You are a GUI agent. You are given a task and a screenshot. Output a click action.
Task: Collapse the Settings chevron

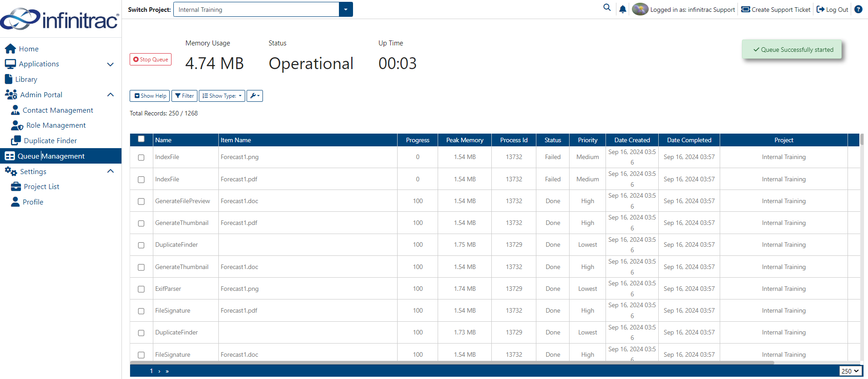click(x=110, y=171)
